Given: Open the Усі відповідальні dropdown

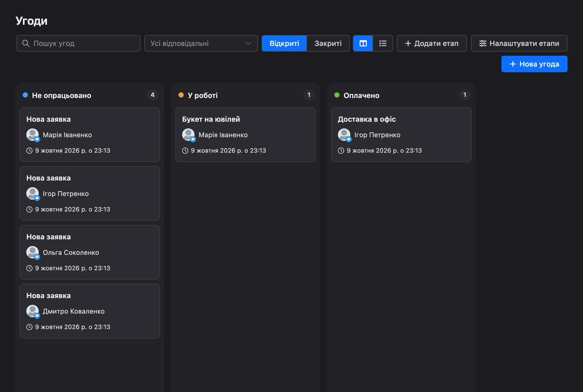Looking at the screenshot, I should click(201, 43).
